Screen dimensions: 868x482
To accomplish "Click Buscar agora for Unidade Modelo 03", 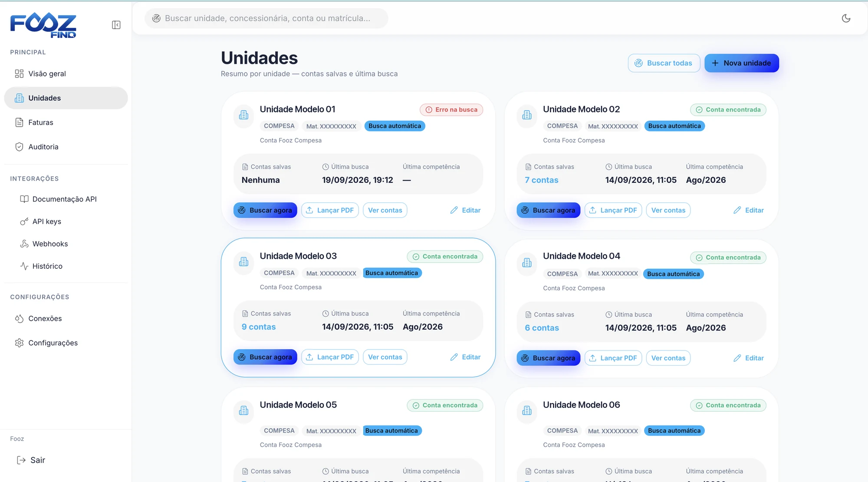I will (265, 357).
